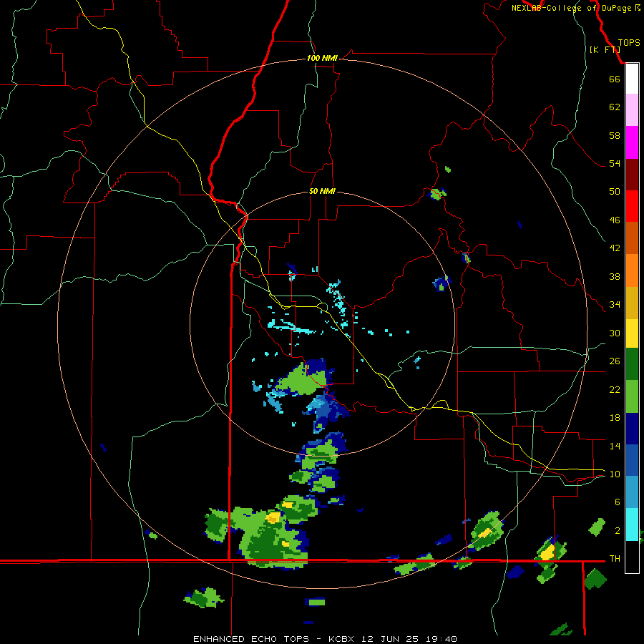Viewport: 644px width, 644px height.
Task: Click the "50 NMI" range ring label
Action: tap(322, 191)
